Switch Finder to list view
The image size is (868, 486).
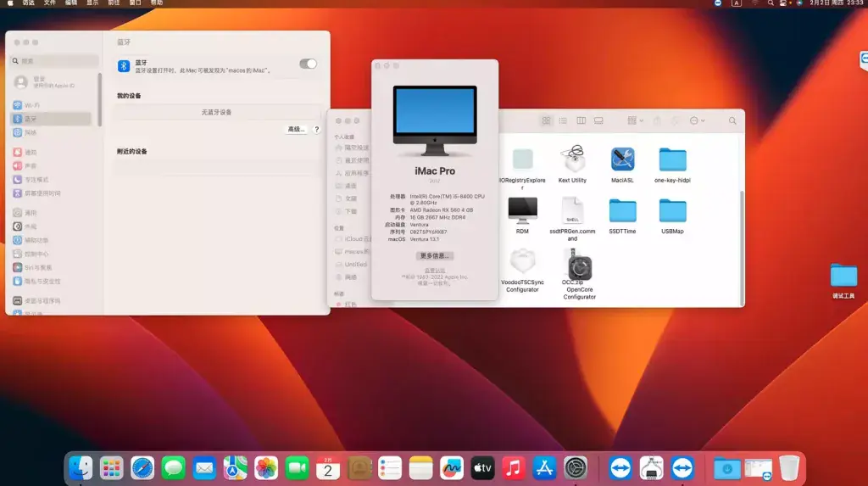click(x=563, y=120)
